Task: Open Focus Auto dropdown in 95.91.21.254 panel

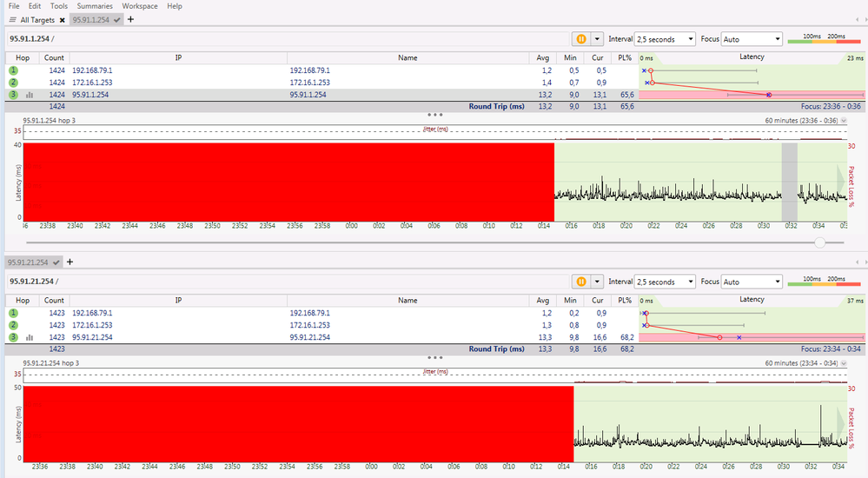Action: click(752, 282)
